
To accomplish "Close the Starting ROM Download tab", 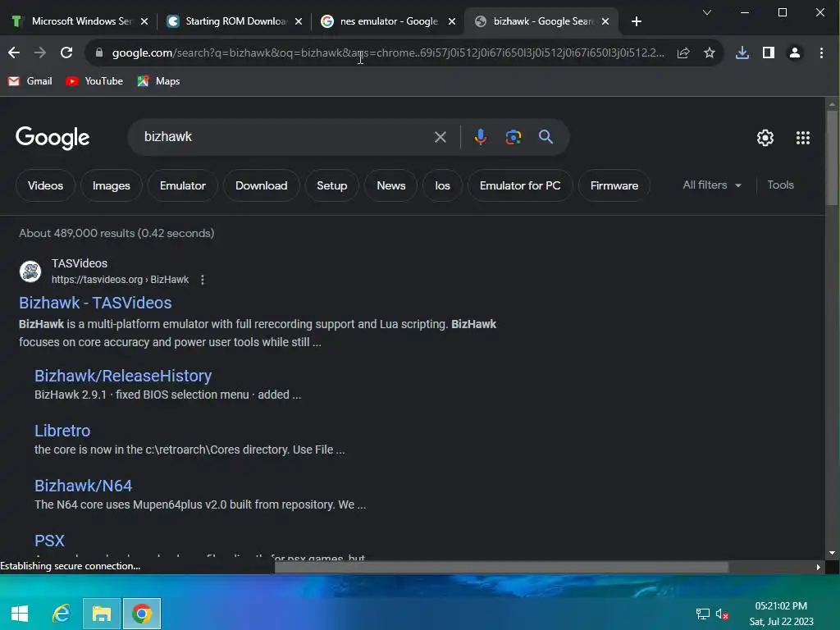I will 299,21.
